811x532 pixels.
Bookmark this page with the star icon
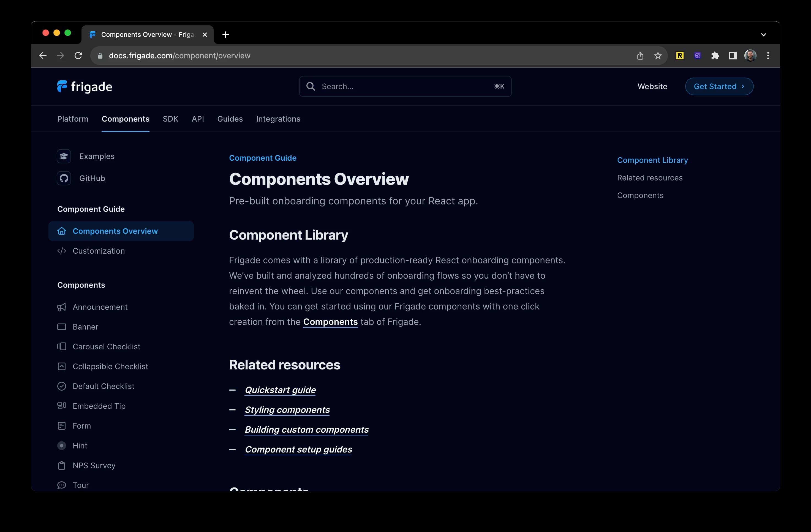tap(658, 56)
